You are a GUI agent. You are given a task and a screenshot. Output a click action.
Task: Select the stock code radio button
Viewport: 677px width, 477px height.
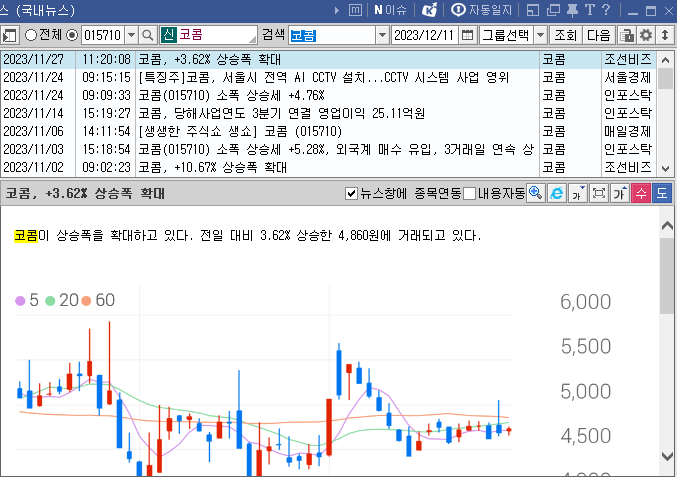coord(72,35)
